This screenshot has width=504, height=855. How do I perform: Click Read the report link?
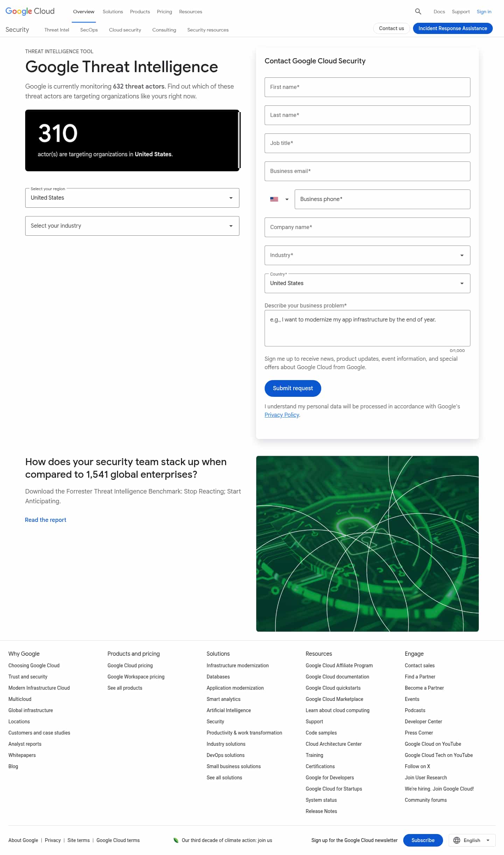click(x=45, y=519)
